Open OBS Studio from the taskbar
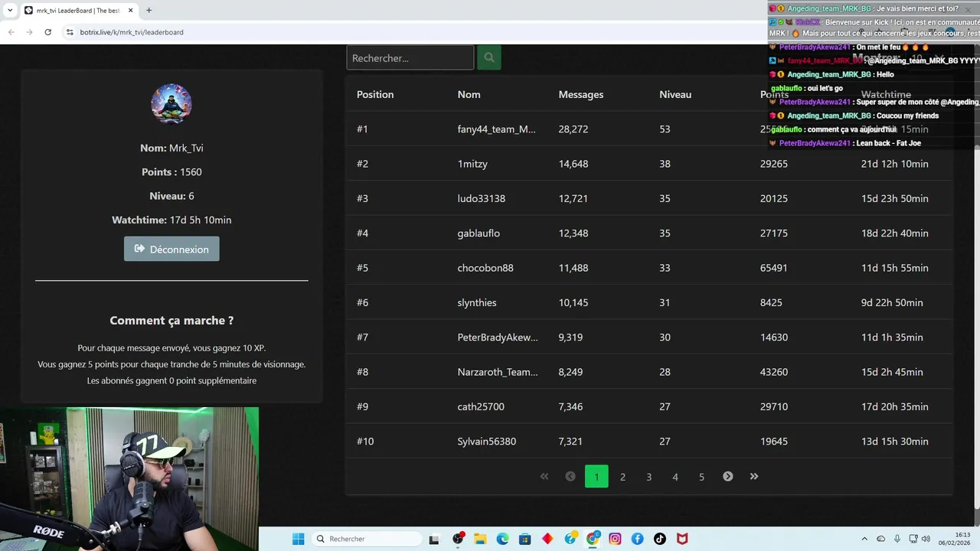Screen dimensions: 980x551 (x=458, y=539)
